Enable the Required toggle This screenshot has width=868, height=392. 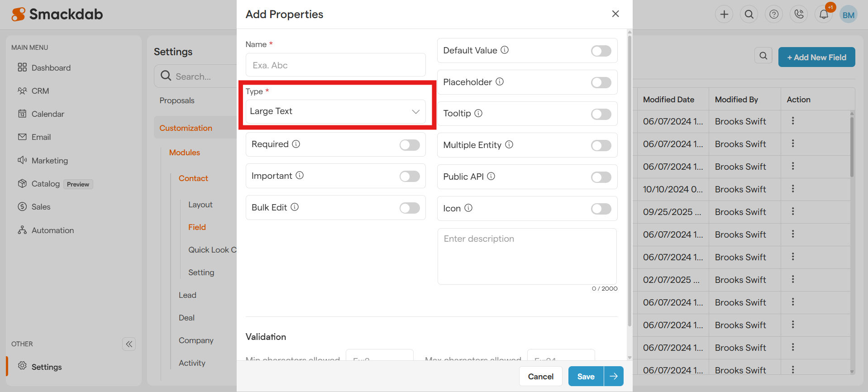[410, 145]
